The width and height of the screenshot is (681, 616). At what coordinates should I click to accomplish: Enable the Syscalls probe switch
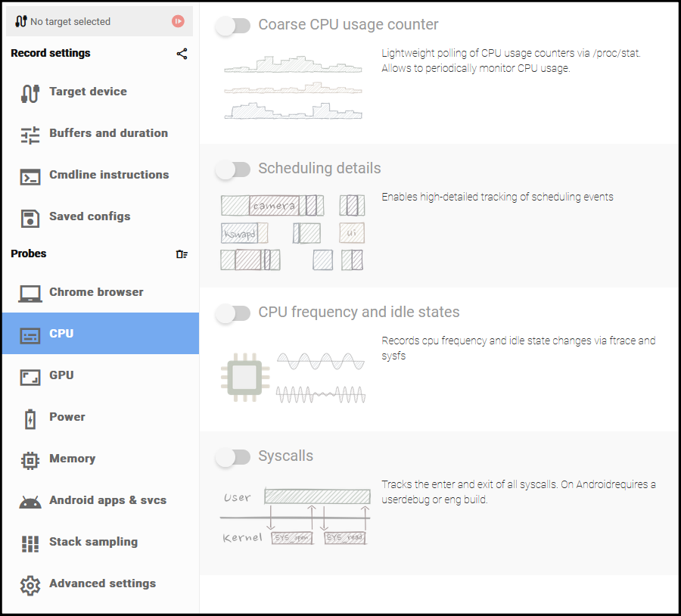pyautogui.click(x=233, y=457)
